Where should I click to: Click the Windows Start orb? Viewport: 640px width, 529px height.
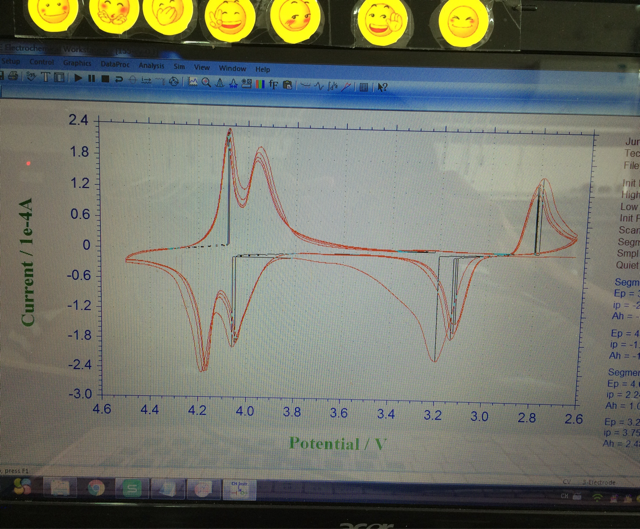pos(22,486)
